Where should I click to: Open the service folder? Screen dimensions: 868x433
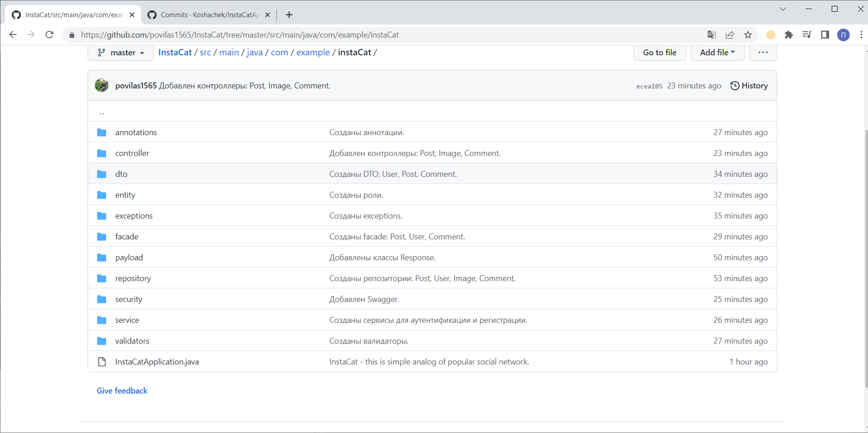[x=127, y=320]
